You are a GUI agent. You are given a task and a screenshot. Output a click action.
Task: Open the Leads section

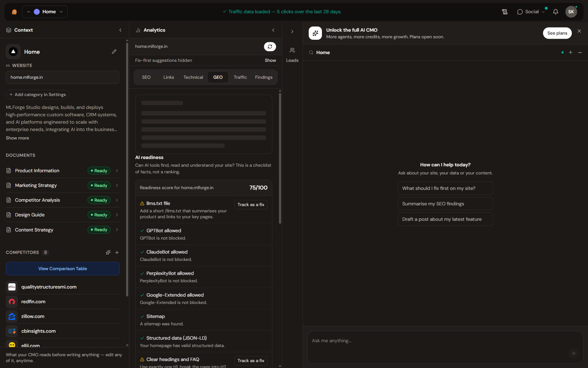[x=292, y=55]
